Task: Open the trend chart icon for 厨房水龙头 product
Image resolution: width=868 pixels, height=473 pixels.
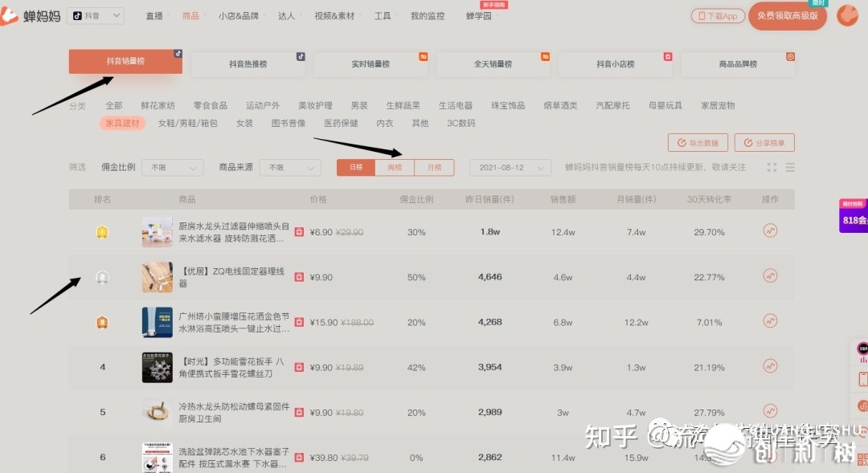Action: pos(770,231)
